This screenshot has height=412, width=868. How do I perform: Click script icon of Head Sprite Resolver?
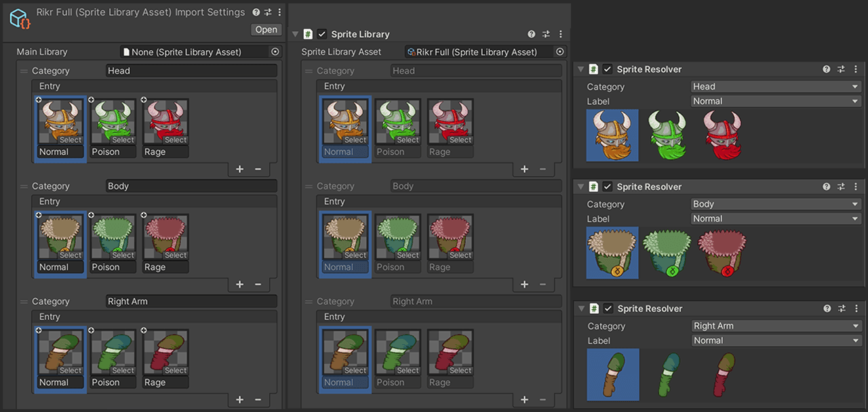(x=593, y=69)
